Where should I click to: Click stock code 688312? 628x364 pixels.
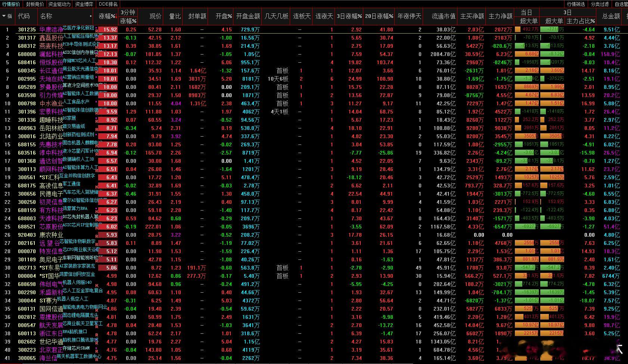27,46
